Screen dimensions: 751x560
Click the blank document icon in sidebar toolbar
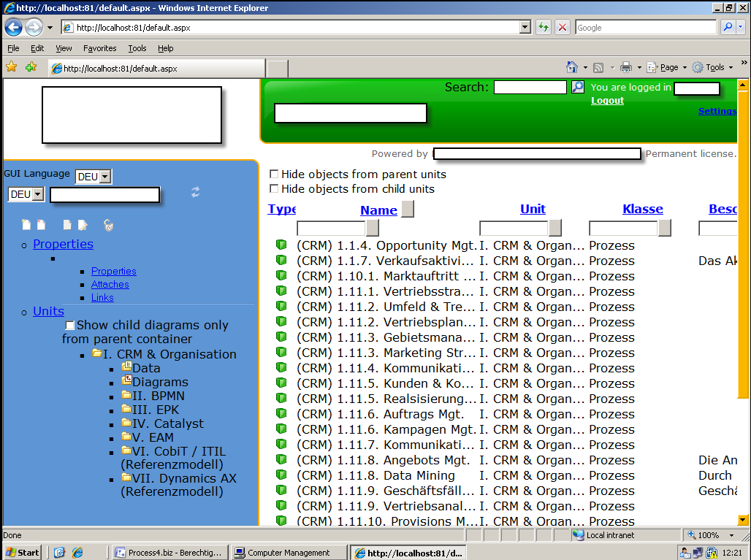(67, 224)
